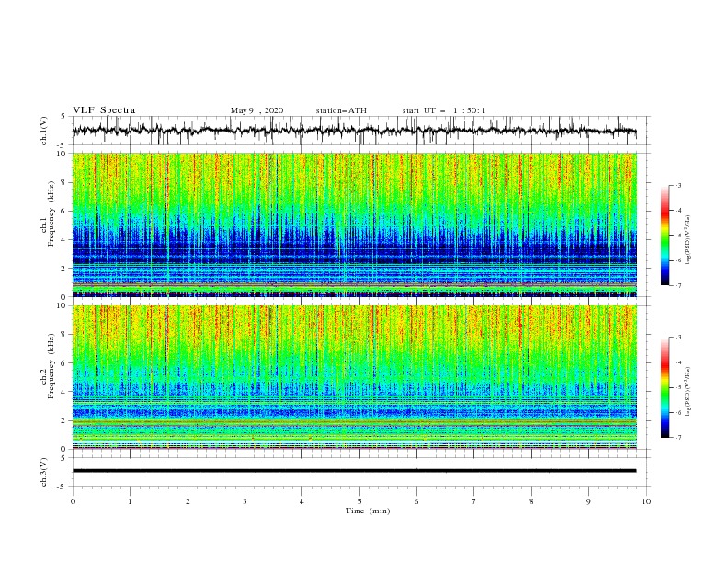Click the ch.2 spectrogram 4 kHz tick label
The image size is (728, 563).
(63, 392)
